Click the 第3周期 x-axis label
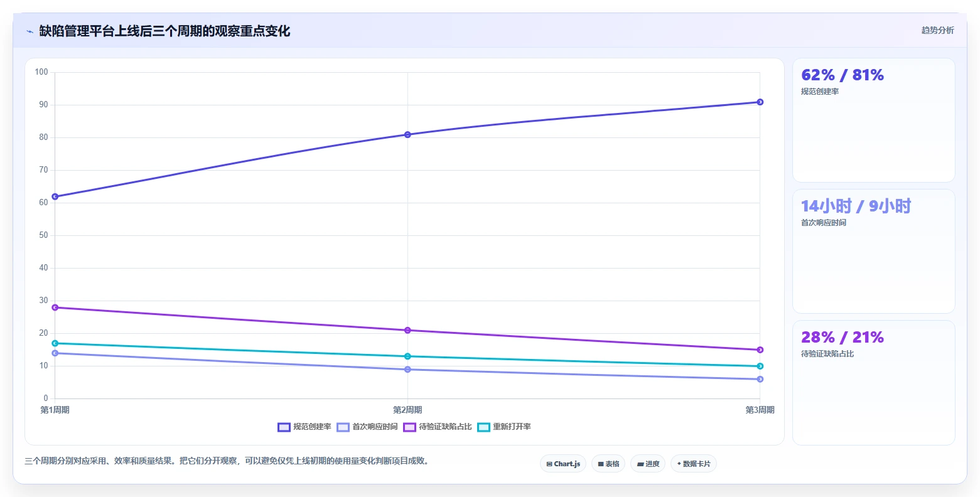The height and width of the screenshot is (497, 980). tap(760, 410)
